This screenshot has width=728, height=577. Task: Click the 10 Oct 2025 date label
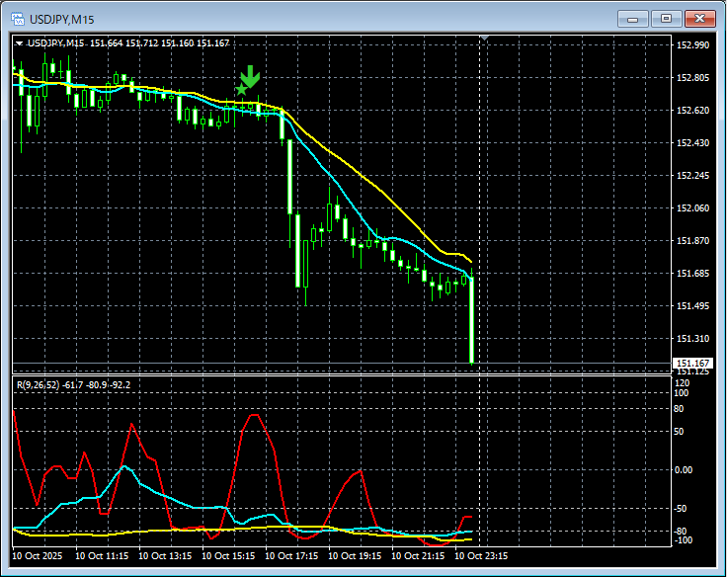[x=40, y=556]
